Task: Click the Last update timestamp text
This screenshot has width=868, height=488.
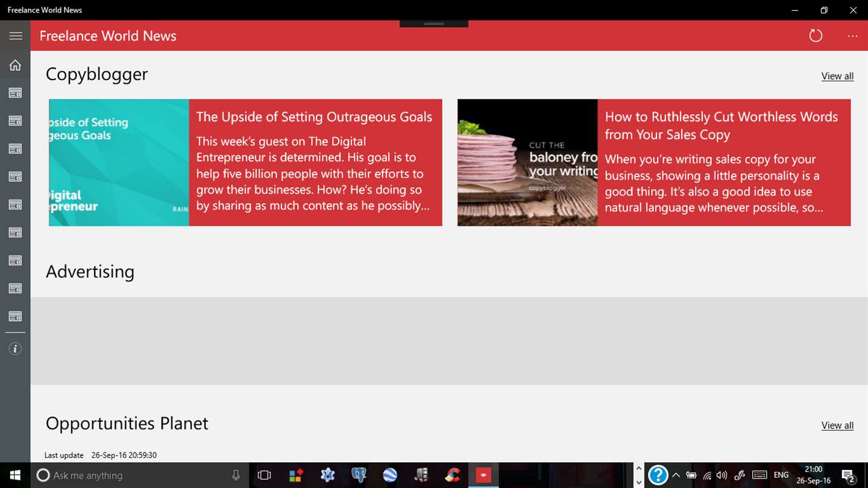Action: pos(100,455)
